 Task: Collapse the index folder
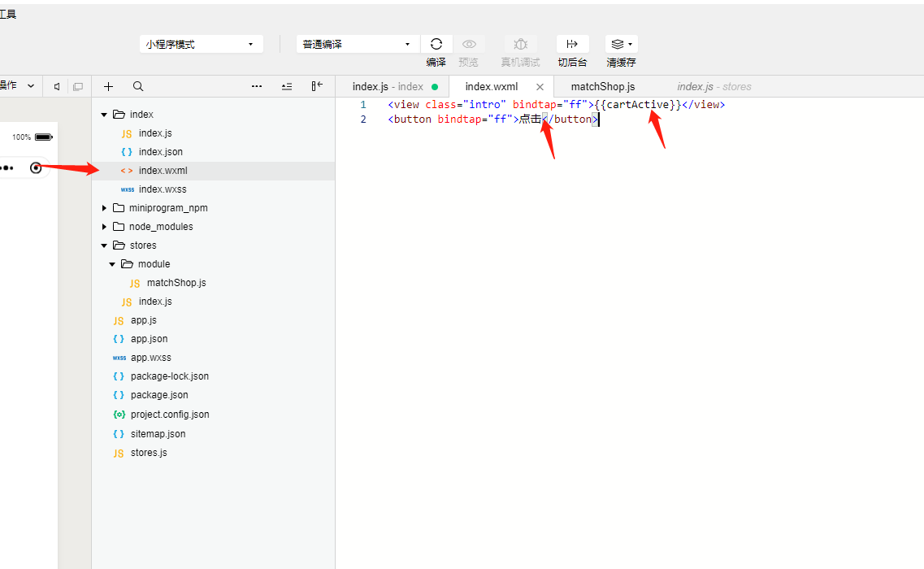104,115
